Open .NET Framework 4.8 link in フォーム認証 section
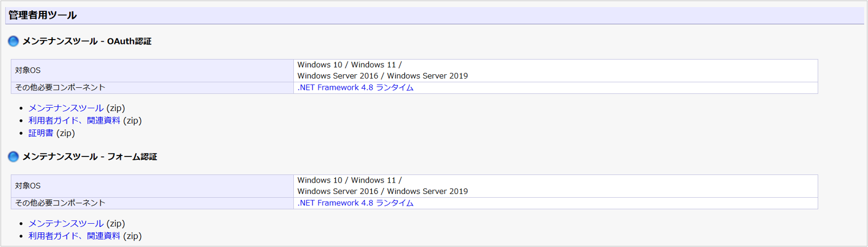 point(355,203)
